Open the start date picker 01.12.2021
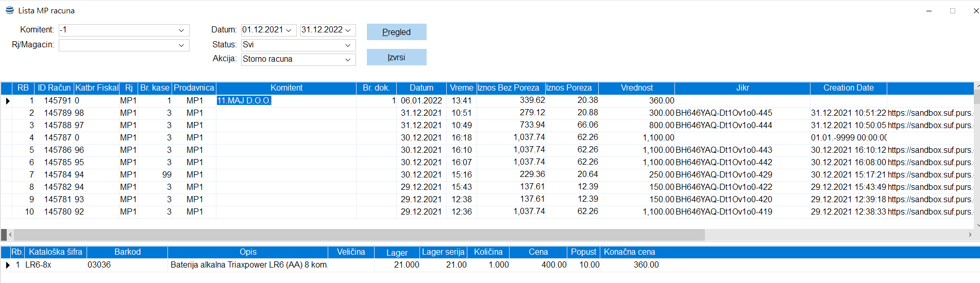 click(289, 30)
